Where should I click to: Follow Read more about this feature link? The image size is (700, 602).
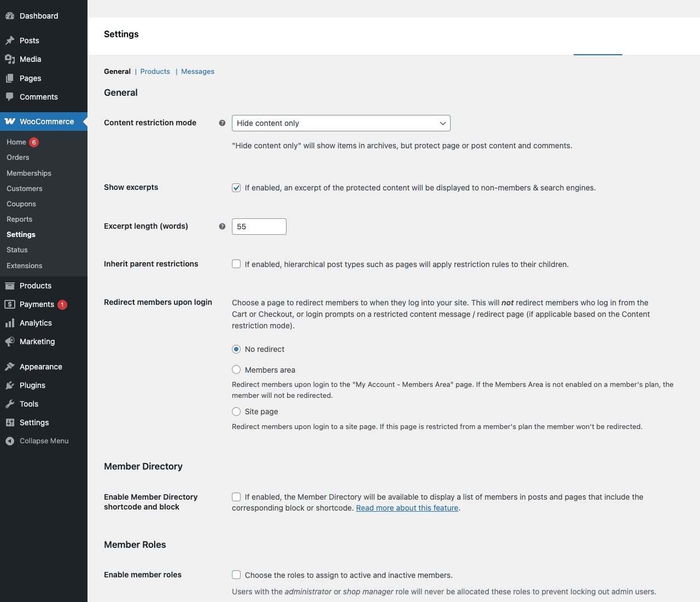click(407, 508)
